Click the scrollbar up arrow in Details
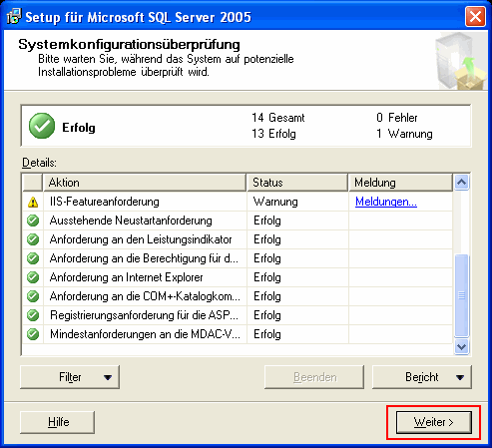The height and width of the screenshot is (448, 492). coord(462,183)
